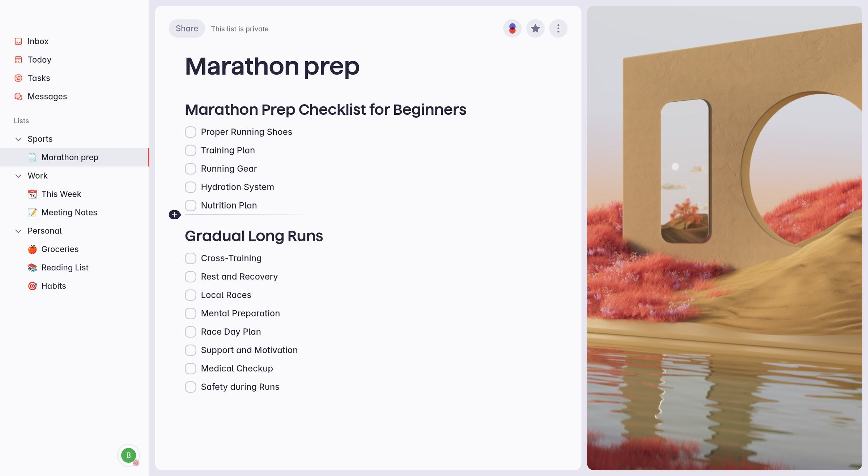Check off Cross-Training
868x476 pixels.
click(191, 258)
